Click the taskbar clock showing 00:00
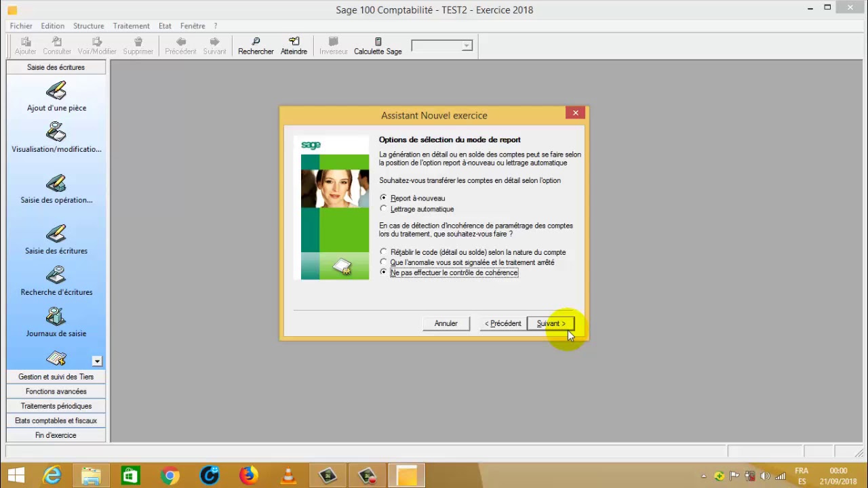This screenshot has height=488, width=868. (x=839, y=476)
